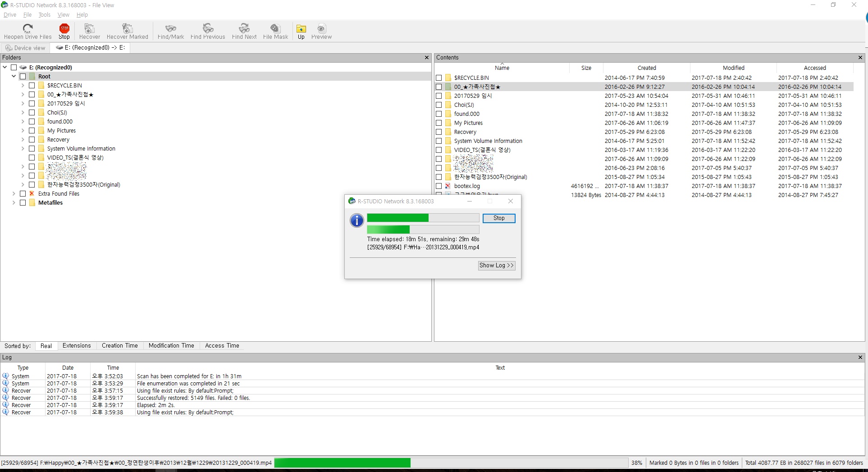The image size is (868, 472).
Task: Open the Drive menu
Action: [x=10, y=15]
